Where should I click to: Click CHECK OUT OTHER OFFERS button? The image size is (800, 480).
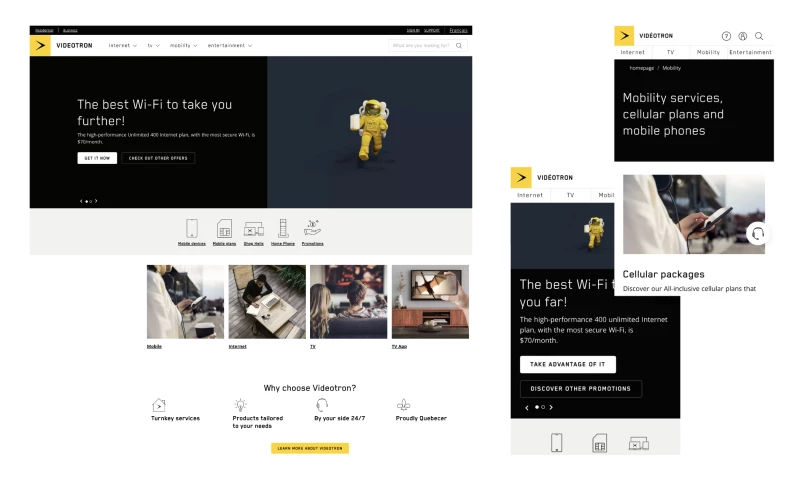click(158, 158)
